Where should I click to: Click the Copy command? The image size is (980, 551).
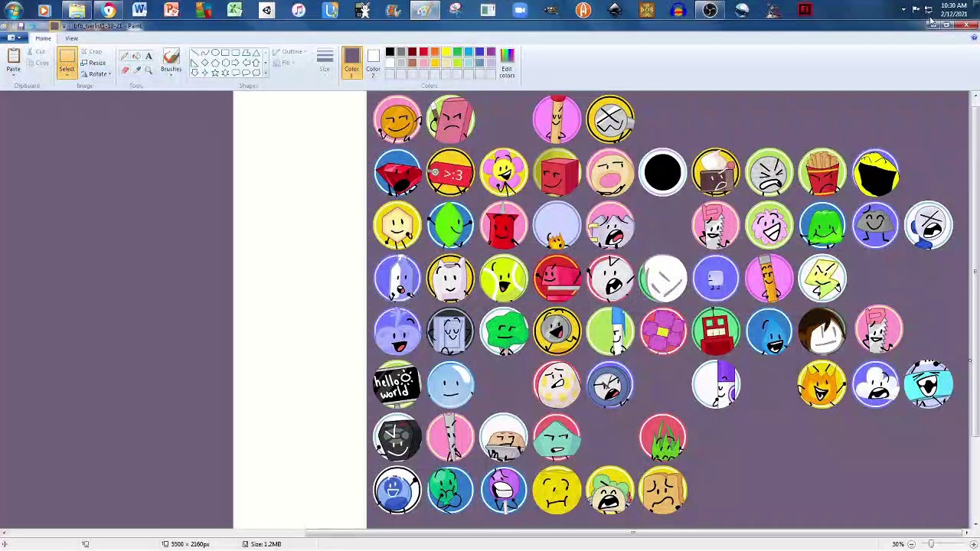coord(38,63)
